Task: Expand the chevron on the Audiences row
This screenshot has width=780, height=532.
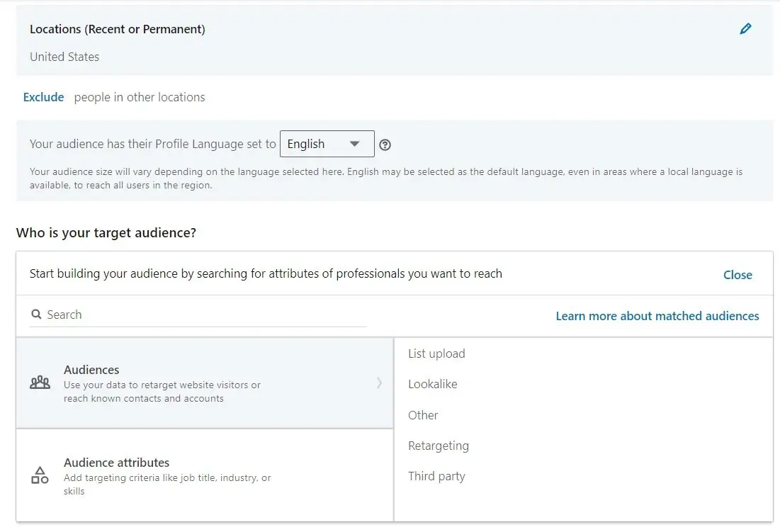Action: point(379,383)
